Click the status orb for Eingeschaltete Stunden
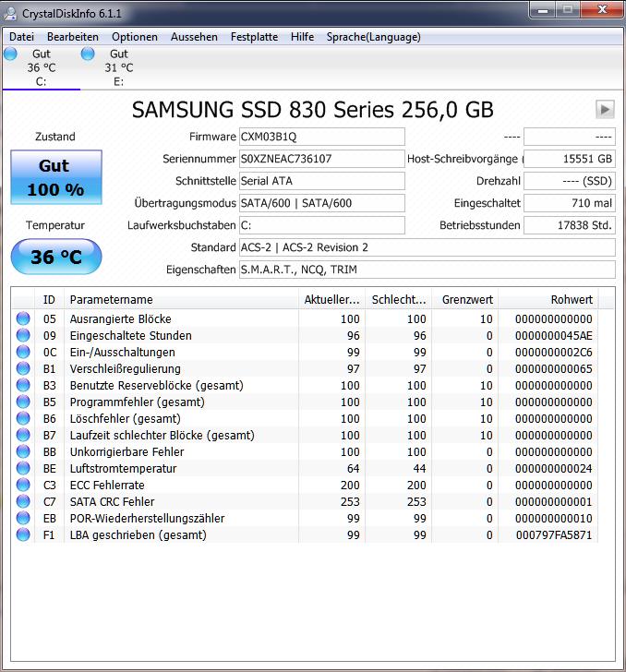 click(23, 335)
